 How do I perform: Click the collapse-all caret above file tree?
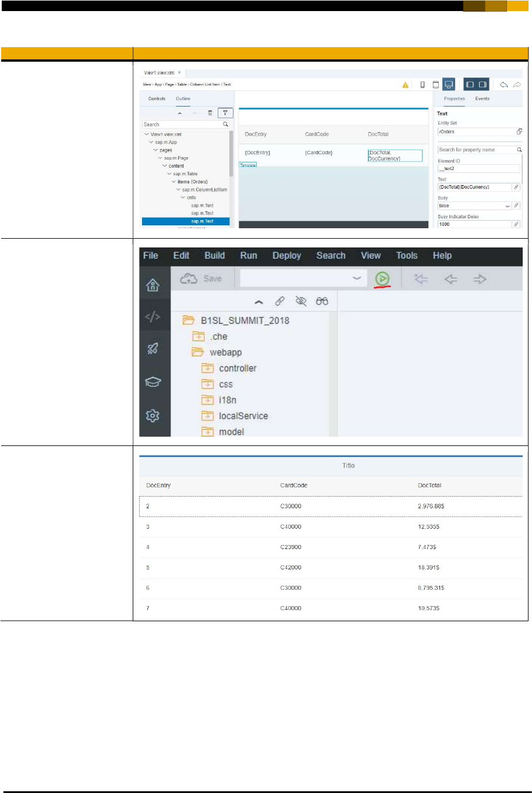tap(259, 302)
